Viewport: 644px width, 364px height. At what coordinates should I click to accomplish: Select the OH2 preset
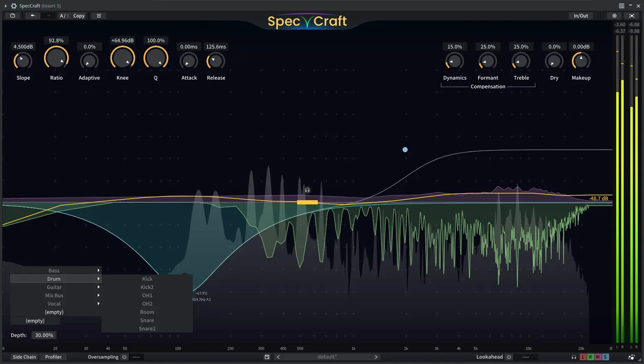(x=147, y=303)
